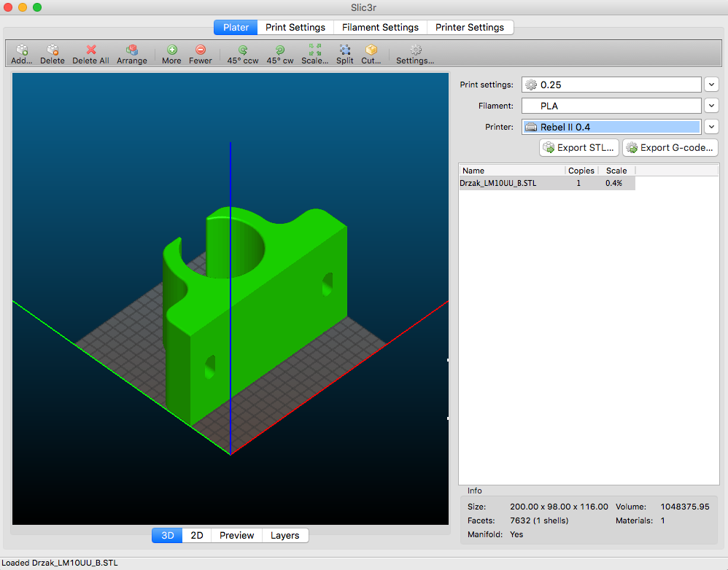Image resolution: width=728 pixels, height=570 pixels.
Task: Rotate the model 45° clockwise
Action: [280, 50]
